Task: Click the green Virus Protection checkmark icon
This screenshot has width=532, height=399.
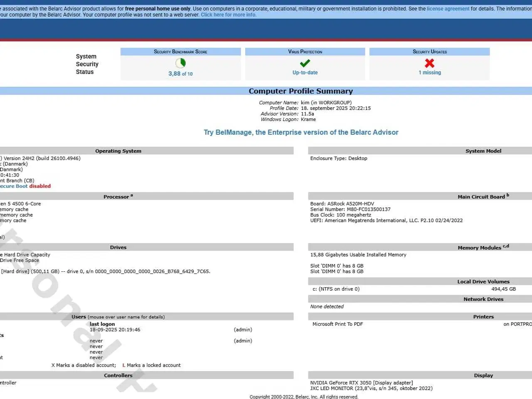Action: (305, 63)
